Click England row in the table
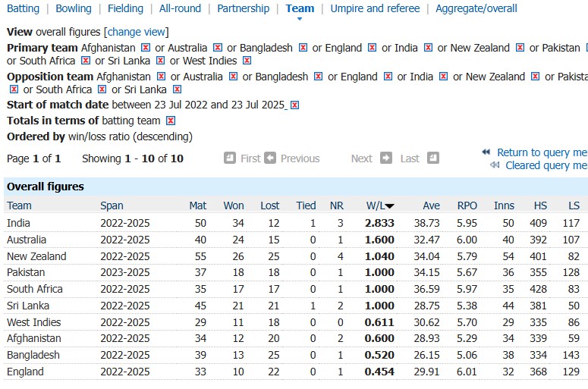This screenshot has height=389, width=588. (x=294, y=372)
